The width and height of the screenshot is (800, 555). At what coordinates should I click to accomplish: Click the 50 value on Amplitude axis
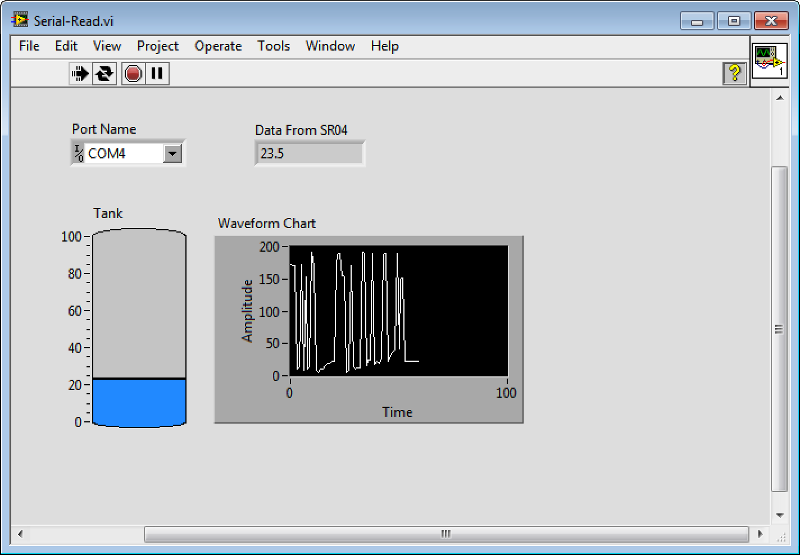point(273,343)
